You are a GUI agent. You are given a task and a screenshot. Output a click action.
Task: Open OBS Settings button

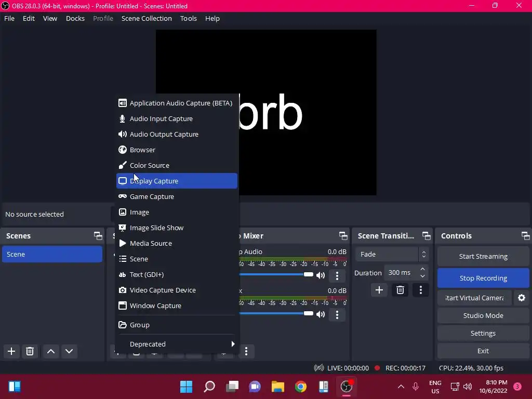483,333
